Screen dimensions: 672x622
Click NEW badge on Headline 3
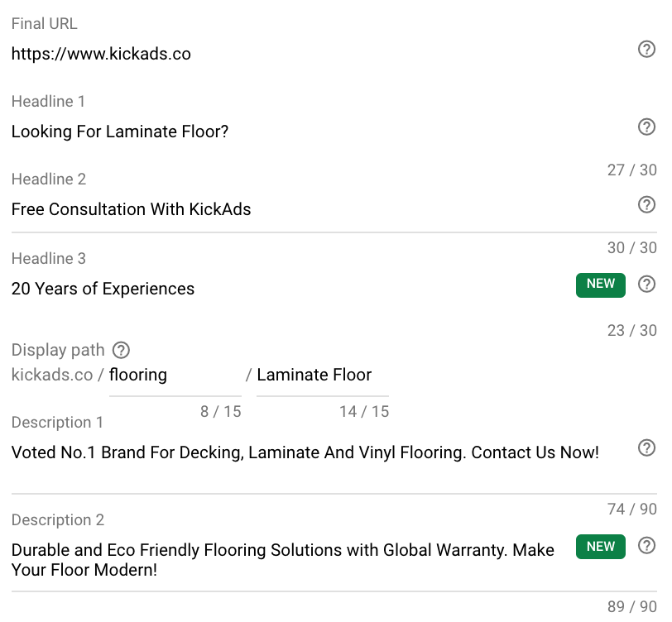601,285
